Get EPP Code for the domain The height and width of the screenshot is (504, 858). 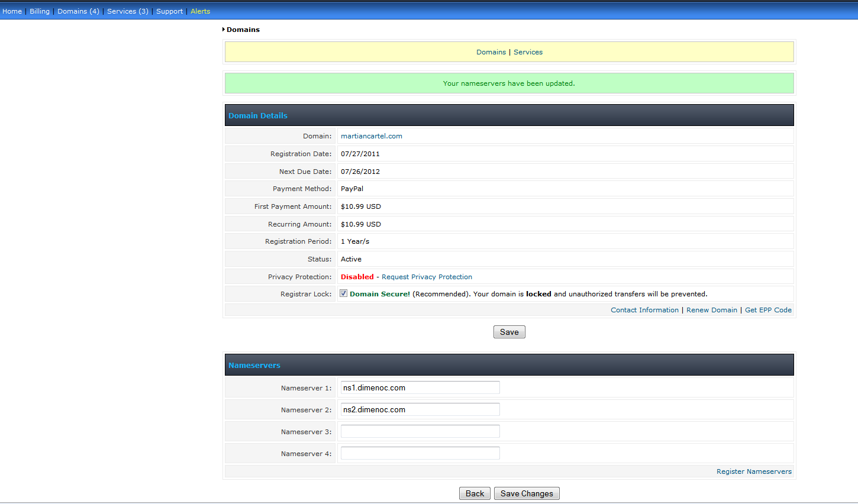tap(768, 310)
